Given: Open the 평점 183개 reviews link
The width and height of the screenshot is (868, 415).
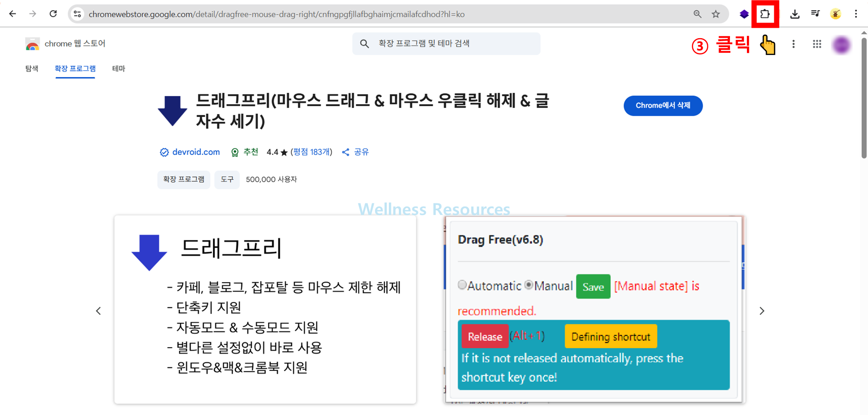Looking at the screenshot, I should click(311, 152).
